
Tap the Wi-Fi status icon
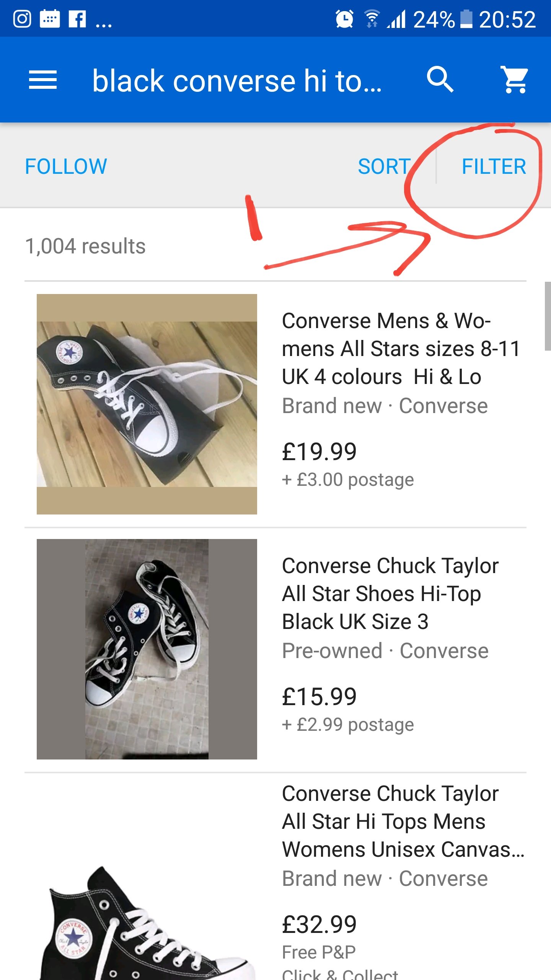[372, 19]
